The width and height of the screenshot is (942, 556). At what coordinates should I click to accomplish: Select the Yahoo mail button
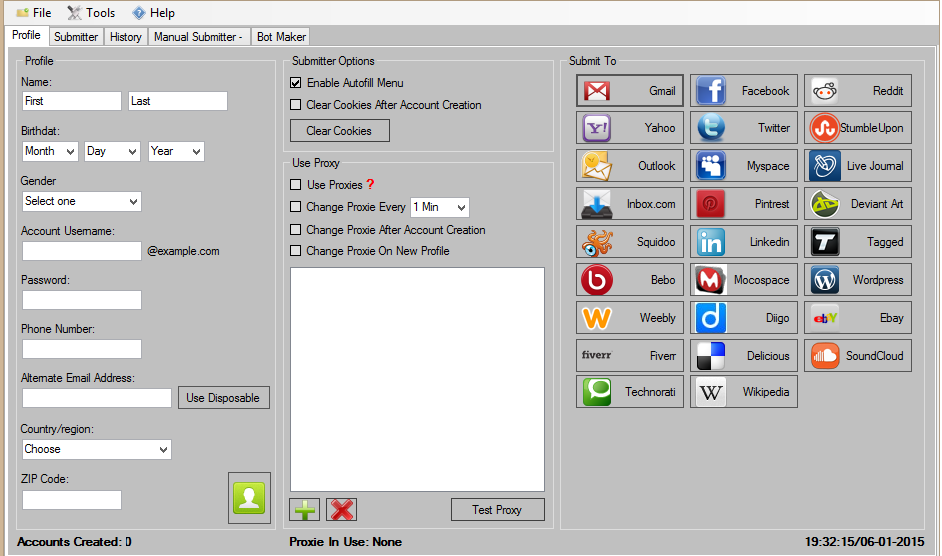pos(630,127)
